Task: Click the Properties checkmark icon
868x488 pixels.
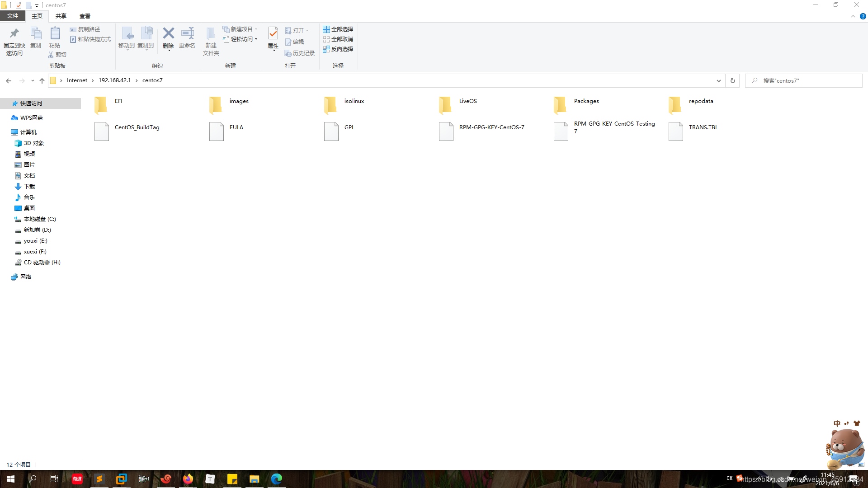Action: point(273,33)
